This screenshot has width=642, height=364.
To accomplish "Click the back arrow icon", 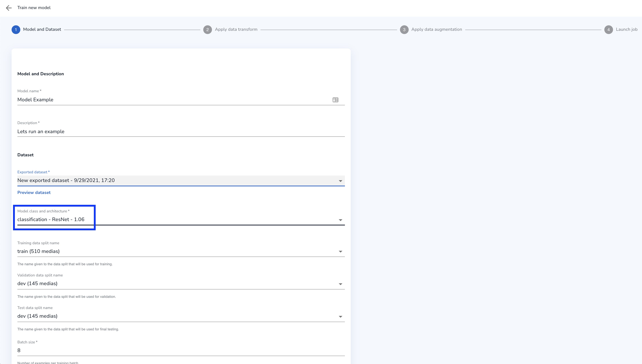I will 9,8.
